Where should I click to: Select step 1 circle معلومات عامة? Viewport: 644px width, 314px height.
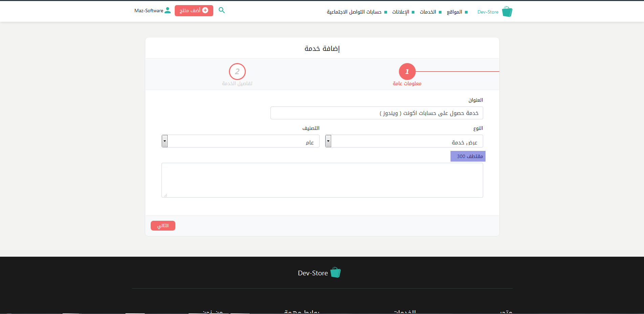[407, 72]
